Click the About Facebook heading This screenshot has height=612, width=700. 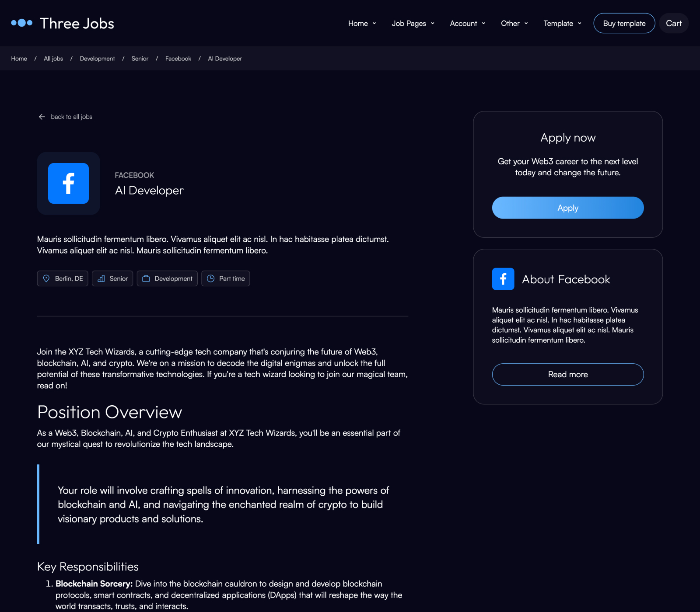tap(566, 279)
